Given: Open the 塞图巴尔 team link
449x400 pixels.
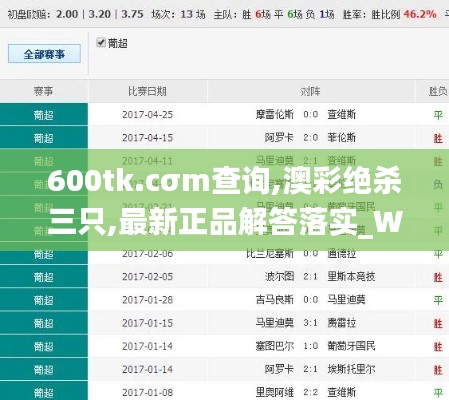Looking at the screenshot, I should (274, 346).
